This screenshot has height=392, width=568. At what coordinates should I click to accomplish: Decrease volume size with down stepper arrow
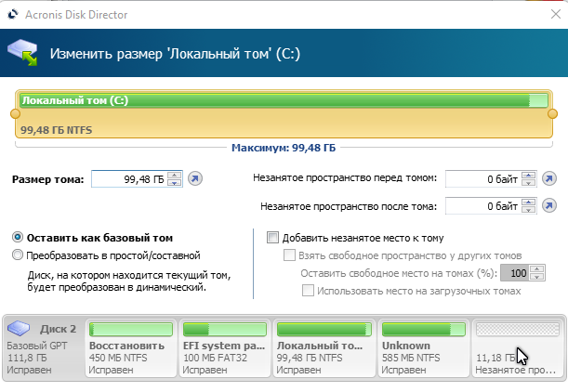[x=175, y=183]
